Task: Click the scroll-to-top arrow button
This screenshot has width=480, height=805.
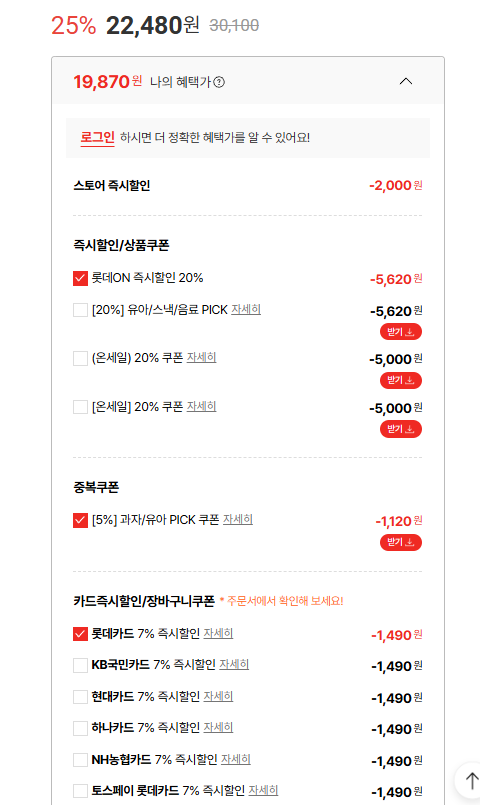Action: pyautogui.click(x=471, y=781)
